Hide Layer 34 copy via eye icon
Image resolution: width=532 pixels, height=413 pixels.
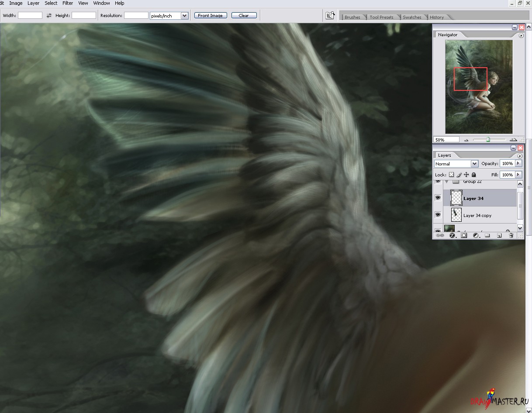click(438, 215)
